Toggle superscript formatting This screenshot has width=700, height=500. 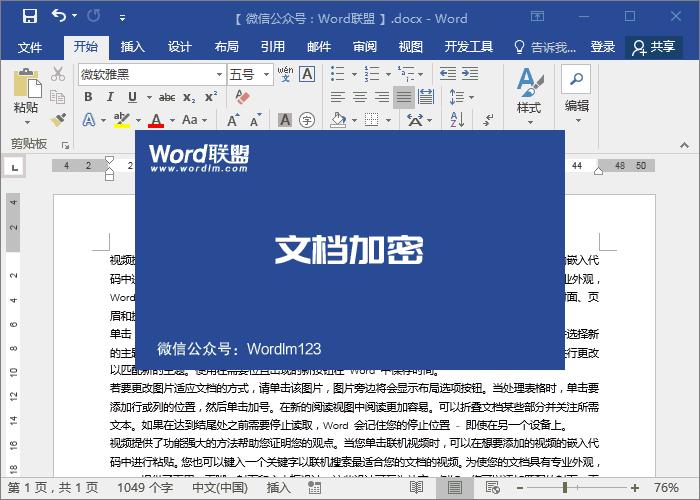(211, 97)
